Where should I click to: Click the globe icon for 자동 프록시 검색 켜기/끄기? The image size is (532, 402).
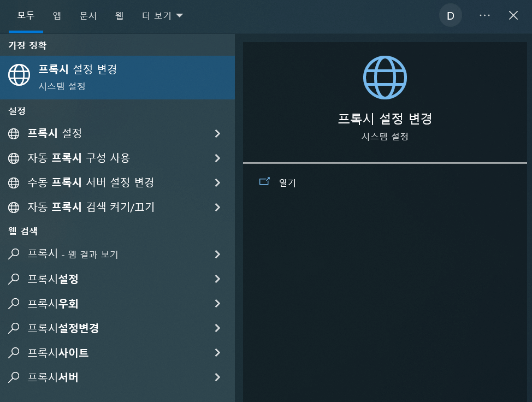[14, 207]
